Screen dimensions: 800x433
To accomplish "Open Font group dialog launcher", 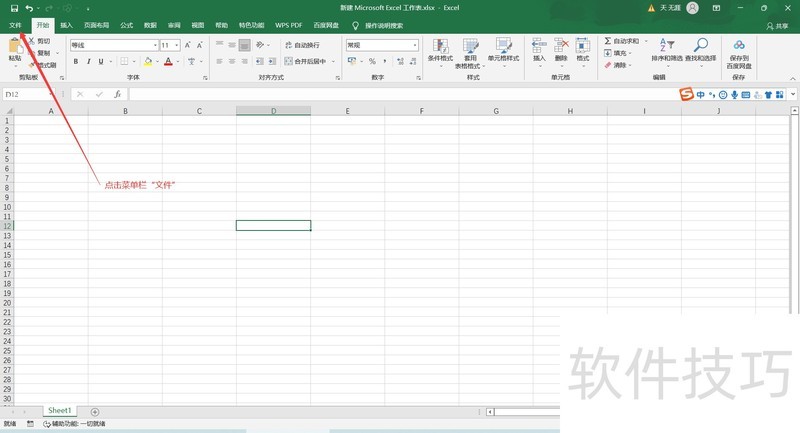I will 205,78.
